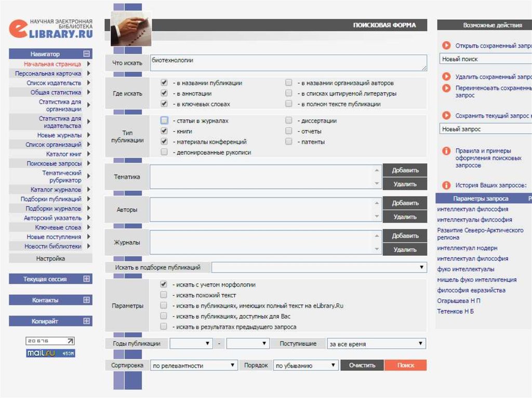Click the orange Поиск button
This screenshot has width=532, height=398.
point(405,365)
